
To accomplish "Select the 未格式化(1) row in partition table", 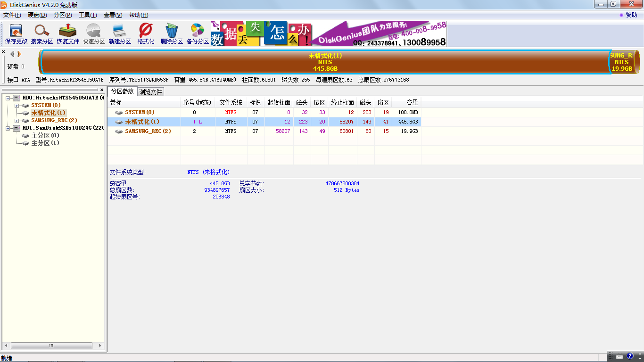I will click(264, 122).
